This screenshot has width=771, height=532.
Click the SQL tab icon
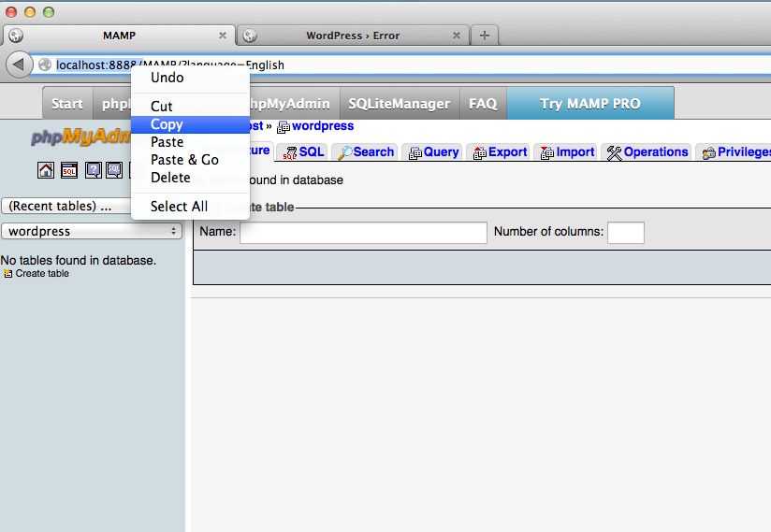click(290, 153)
